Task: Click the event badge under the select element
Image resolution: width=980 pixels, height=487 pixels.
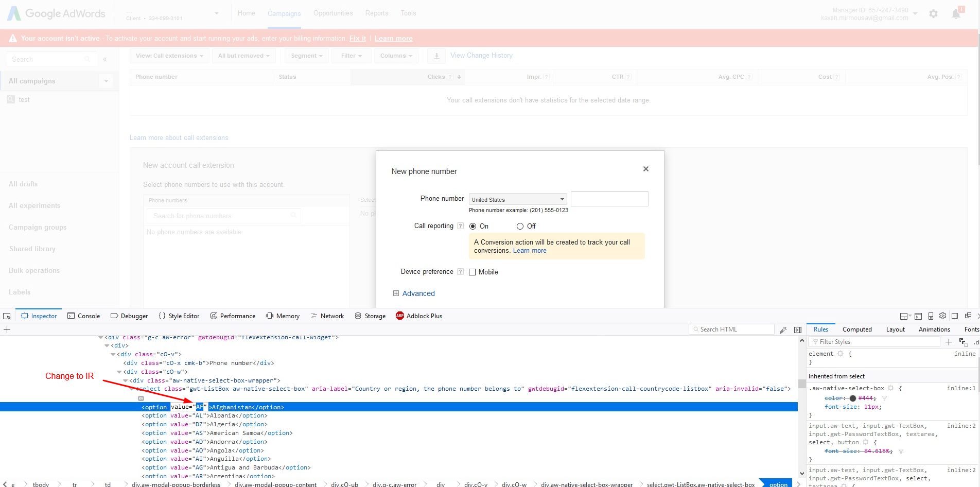Action: pyautogui.click(x=141, y=398)
